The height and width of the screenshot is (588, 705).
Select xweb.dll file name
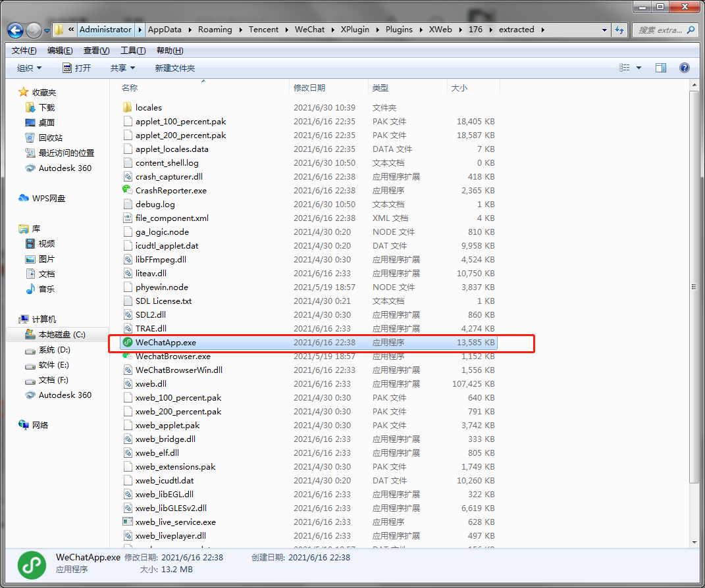[151, 383]
